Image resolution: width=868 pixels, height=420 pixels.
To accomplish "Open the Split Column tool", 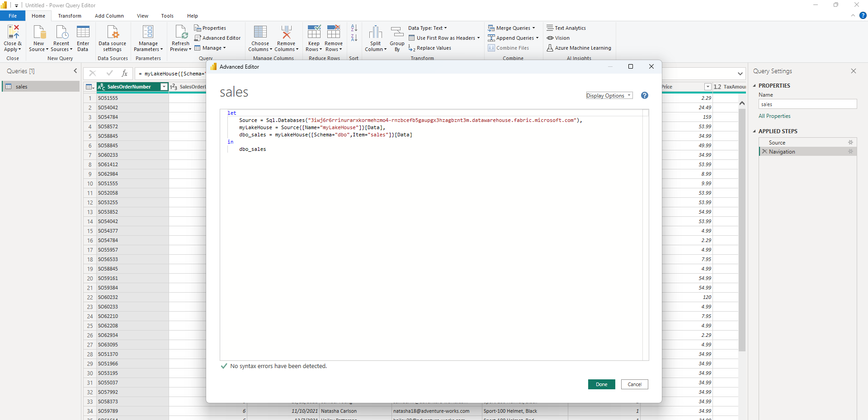I will click(x=375, y=37).
